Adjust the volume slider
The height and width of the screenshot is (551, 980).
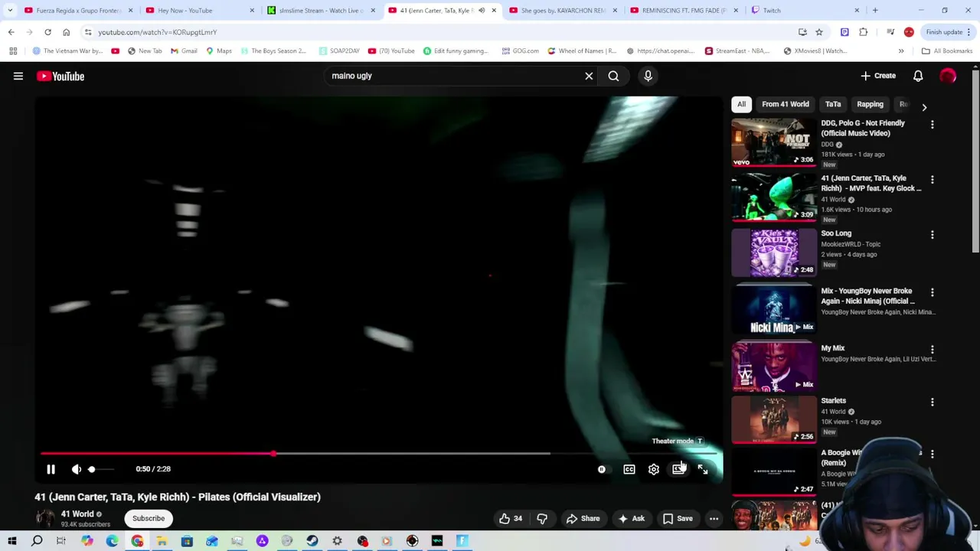101,469
